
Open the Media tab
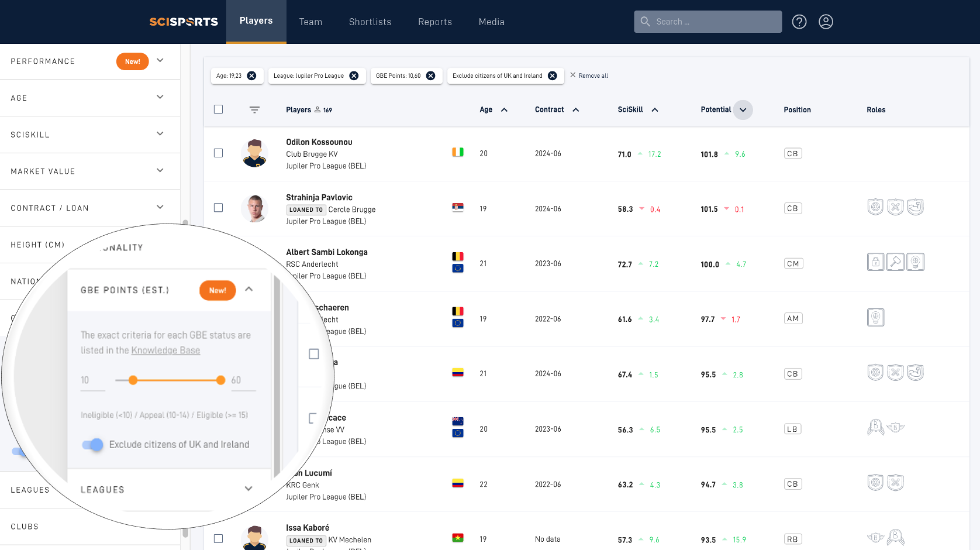tap(492, 22)
